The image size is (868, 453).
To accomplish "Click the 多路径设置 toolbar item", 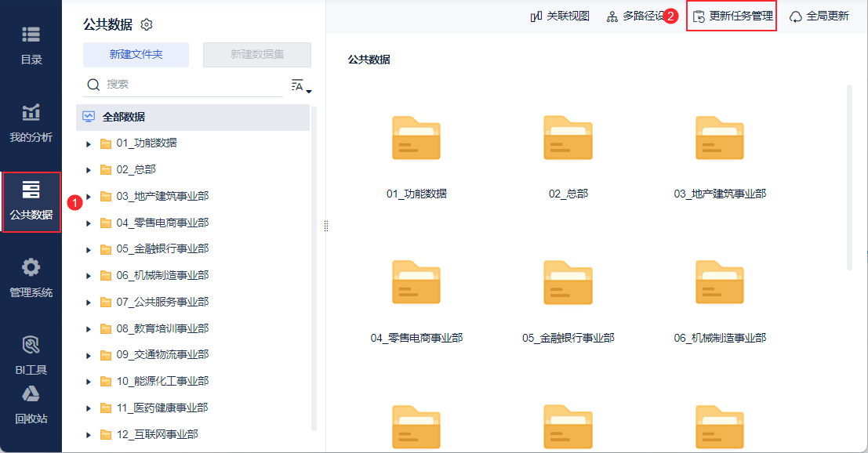I will 637,16.
